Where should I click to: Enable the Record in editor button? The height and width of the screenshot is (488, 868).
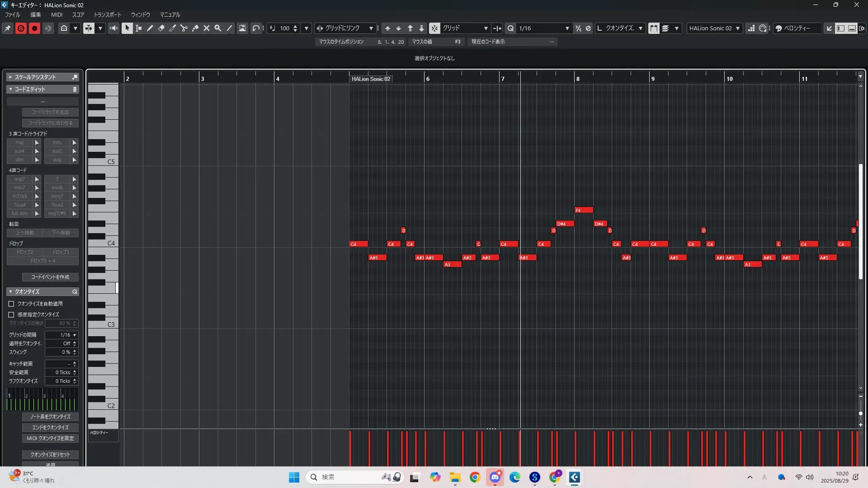[34, 28]
